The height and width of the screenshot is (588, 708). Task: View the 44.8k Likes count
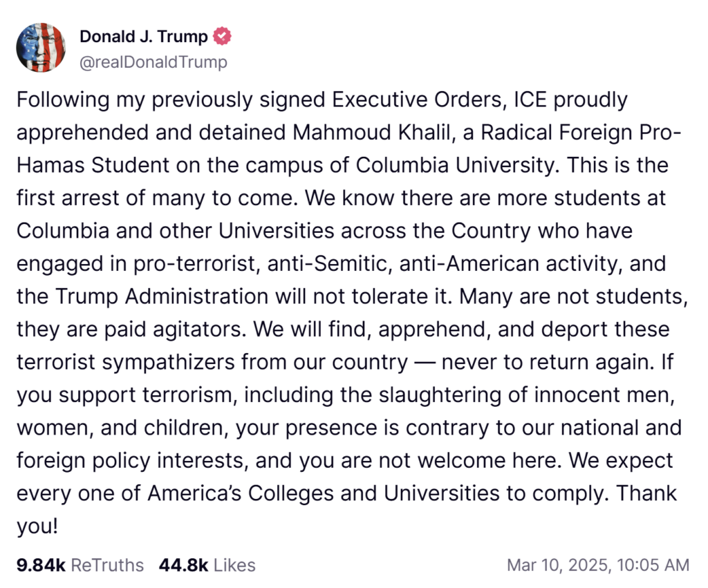(183, 565)
